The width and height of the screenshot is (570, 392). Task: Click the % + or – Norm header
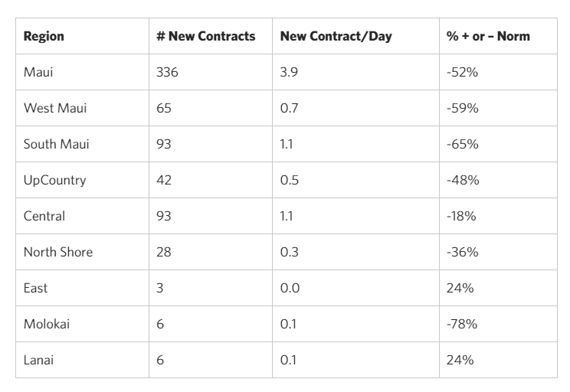coord(488,36)
